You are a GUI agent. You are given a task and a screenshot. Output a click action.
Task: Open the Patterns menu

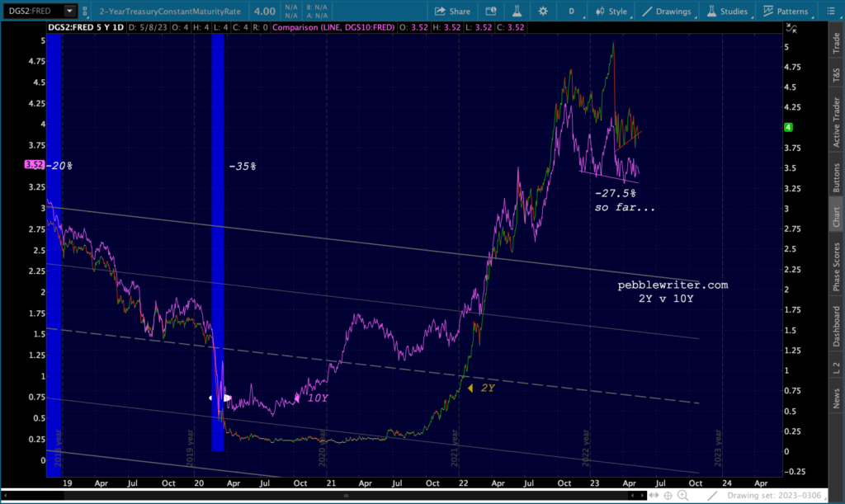[x=786, y=12]
